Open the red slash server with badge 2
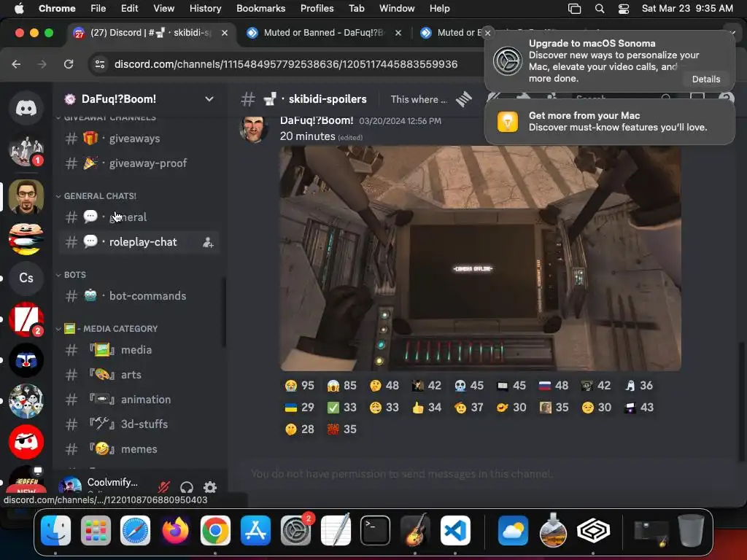Viewport: 747px width, 560px height. (26, 319)
